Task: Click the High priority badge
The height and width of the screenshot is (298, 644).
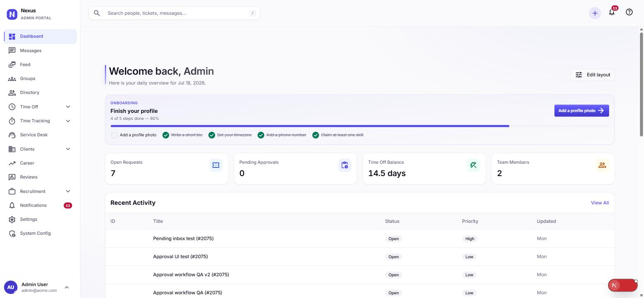Action: tap(470, 238)
